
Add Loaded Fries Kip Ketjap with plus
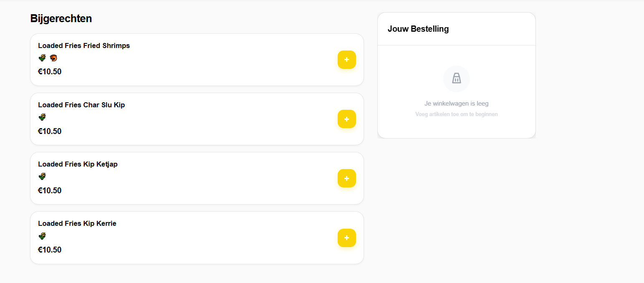(346, 178)
